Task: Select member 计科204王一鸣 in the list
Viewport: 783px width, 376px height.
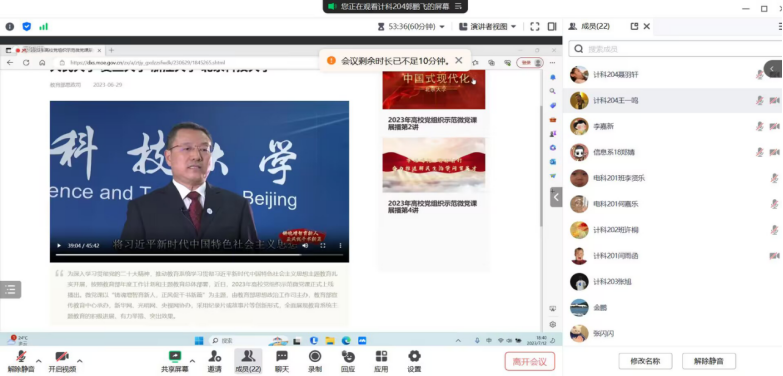Action: [672, 101]
